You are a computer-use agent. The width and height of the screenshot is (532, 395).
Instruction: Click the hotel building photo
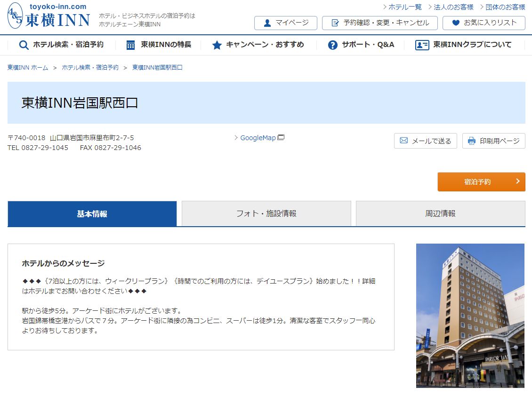(470, 315)
